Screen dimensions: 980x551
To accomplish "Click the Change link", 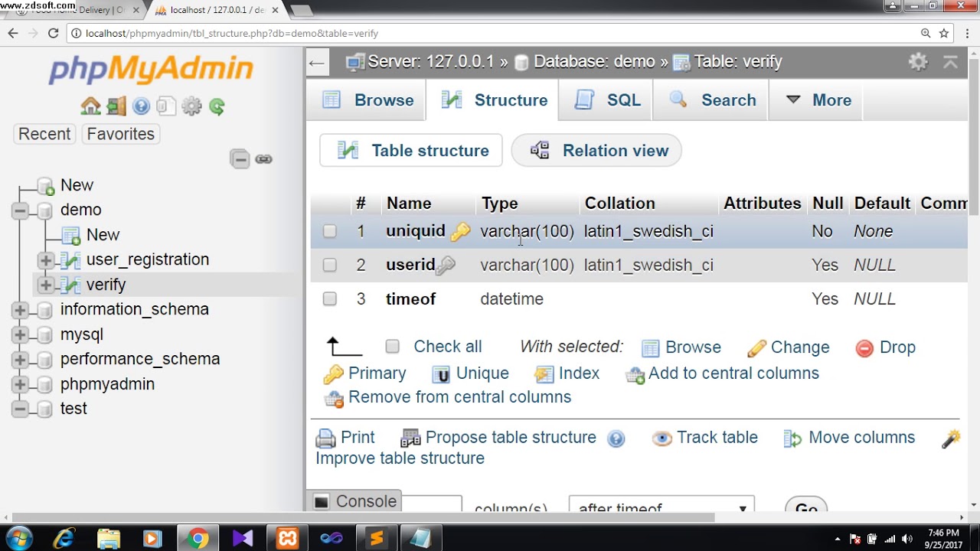I will (789, 347).
